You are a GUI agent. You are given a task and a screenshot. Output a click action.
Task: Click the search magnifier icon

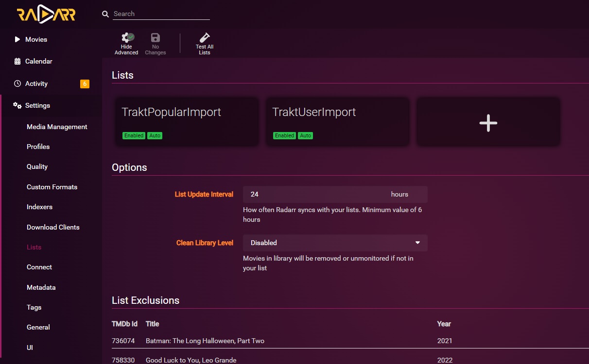click(x=105, y=14)
